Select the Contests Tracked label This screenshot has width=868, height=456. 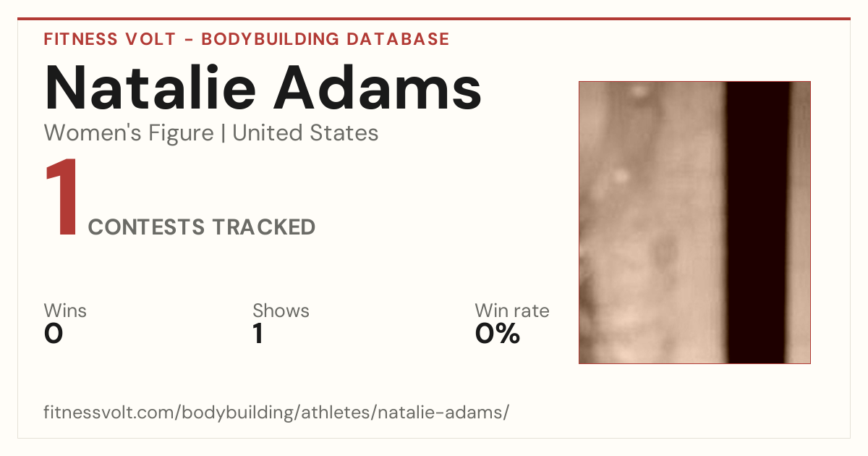[202, 227]
